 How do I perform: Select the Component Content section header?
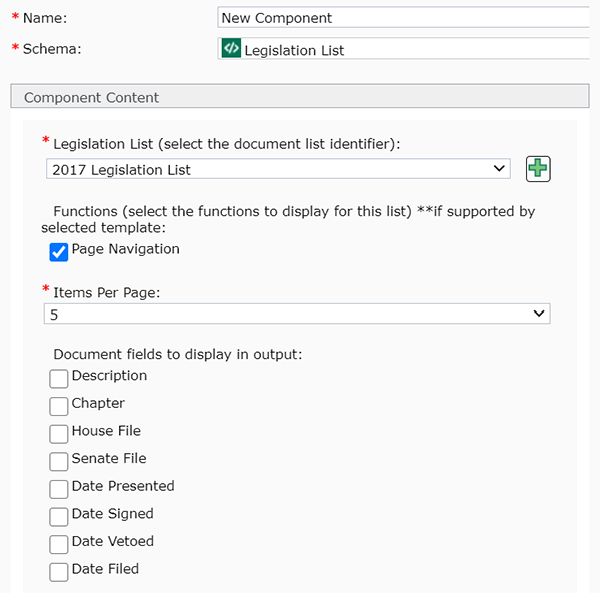coord(91,98)
